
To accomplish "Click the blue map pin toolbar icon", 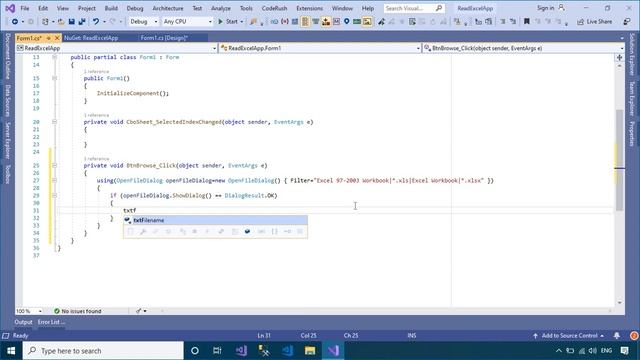I will click(347, 22).
